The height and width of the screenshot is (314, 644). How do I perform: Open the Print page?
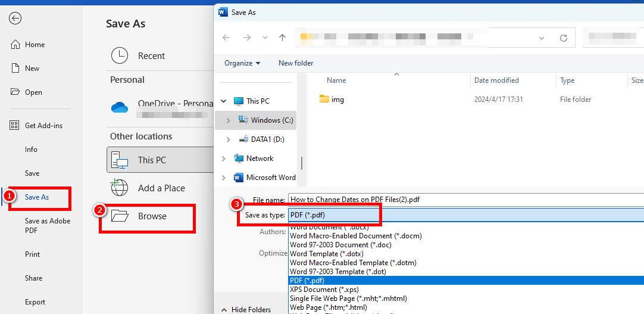click(x=33, y=254)
